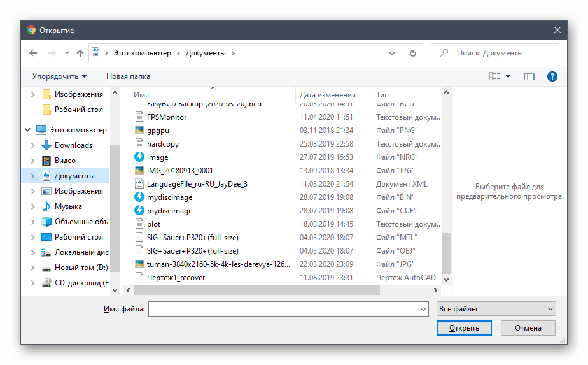Click the horizontal scrollbar of file list
The height and width of the screenshot is (365, 588).
pyautogui.click(x=255, y=290)
